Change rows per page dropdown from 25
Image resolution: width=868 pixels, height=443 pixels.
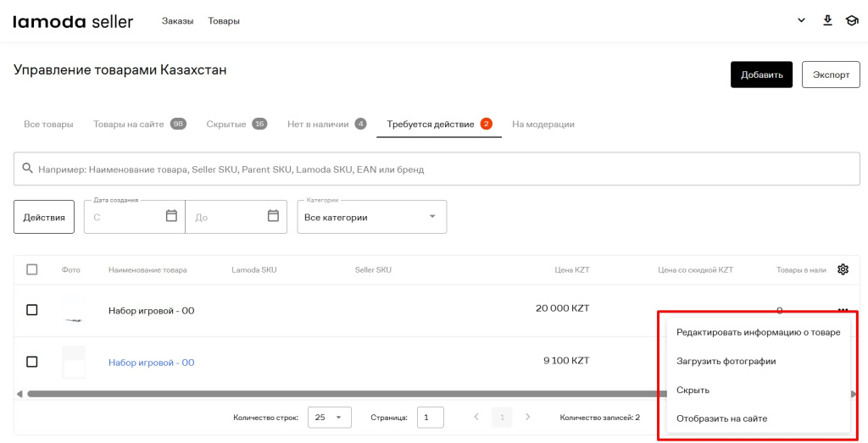pyautogui.click(x=329, y=417)
